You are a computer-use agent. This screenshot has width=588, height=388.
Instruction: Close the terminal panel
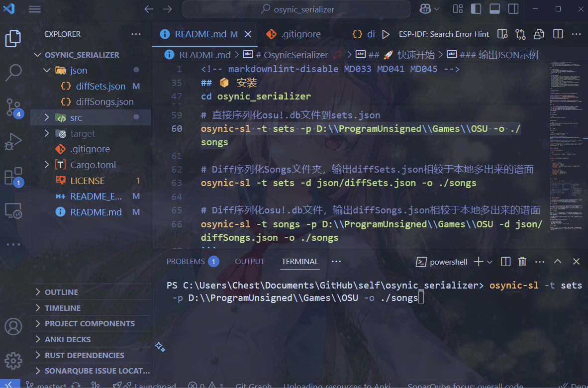click(577, 261)
